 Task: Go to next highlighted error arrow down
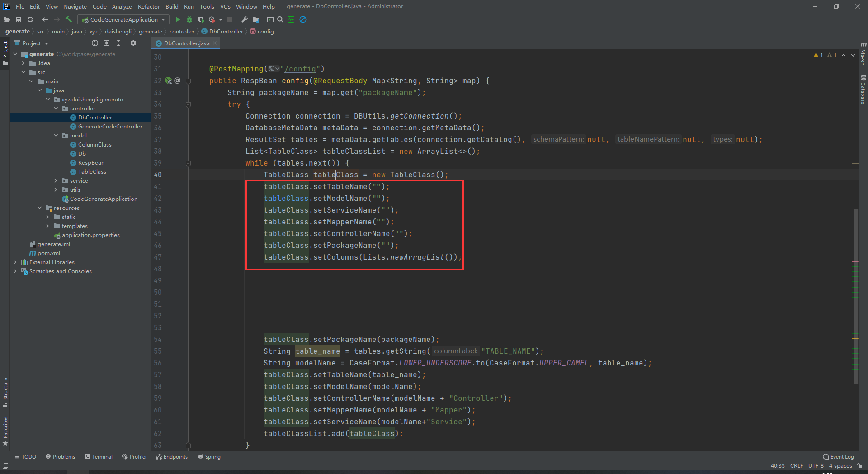pyautogui.click(x=853, y=55)
